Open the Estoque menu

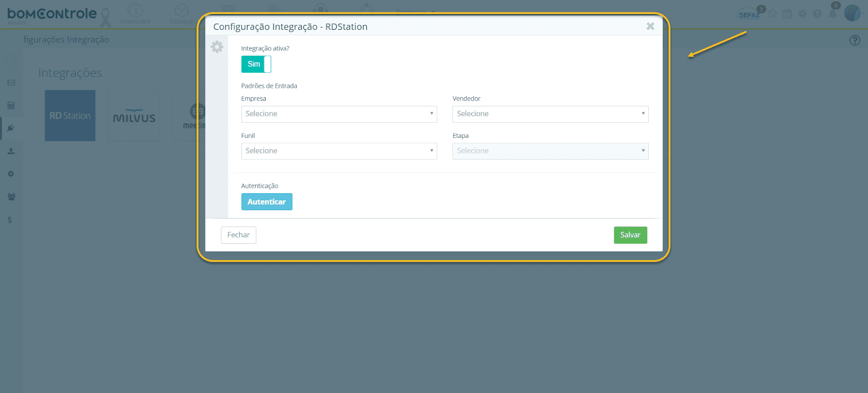[182, 14]
